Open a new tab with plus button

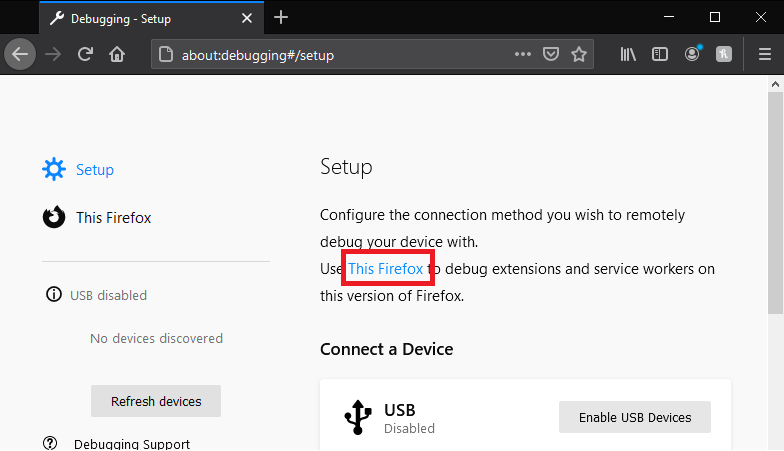coord(281,17)
